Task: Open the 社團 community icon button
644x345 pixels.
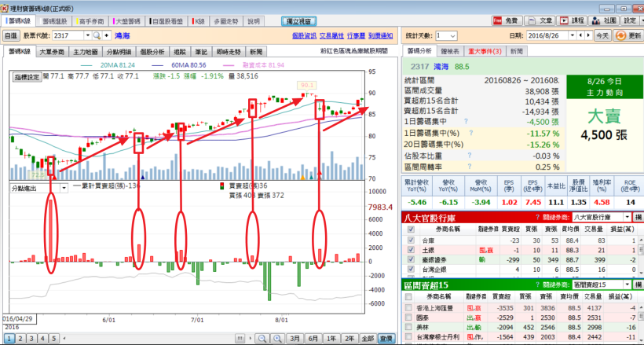Action: (x=604, y=20)
